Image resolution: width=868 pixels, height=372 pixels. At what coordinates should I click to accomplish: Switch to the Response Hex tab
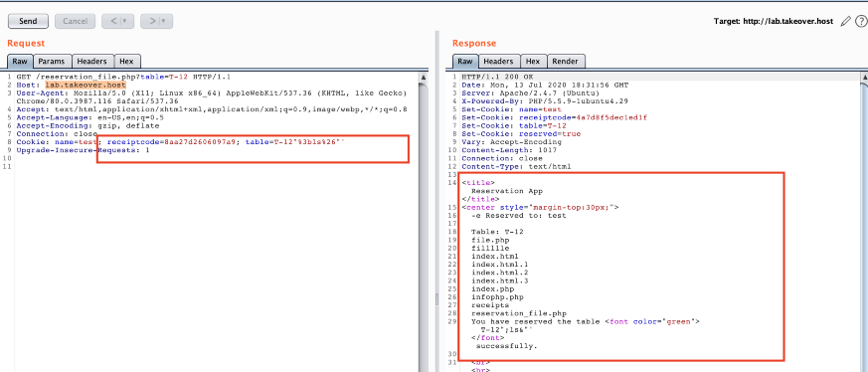(533, 62)
